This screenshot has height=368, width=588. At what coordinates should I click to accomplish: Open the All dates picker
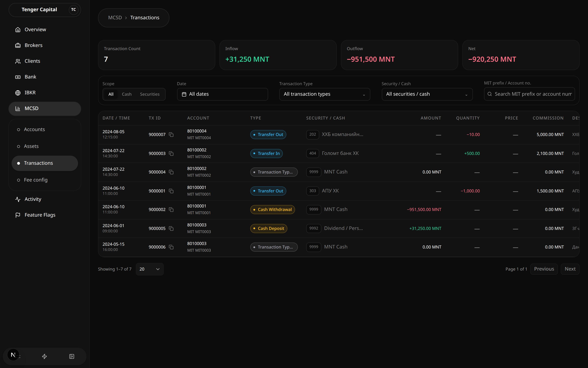[222, 94]
